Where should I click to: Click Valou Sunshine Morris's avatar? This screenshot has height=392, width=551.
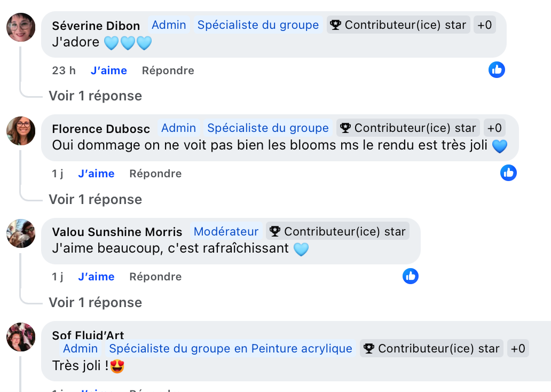[x=21, y=233]
